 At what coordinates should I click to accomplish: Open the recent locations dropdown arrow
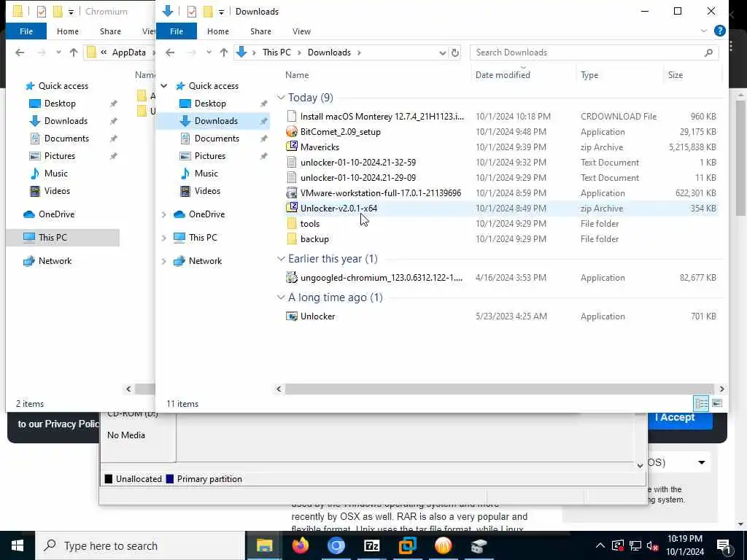pyautogui.click(x=209, y=52)
